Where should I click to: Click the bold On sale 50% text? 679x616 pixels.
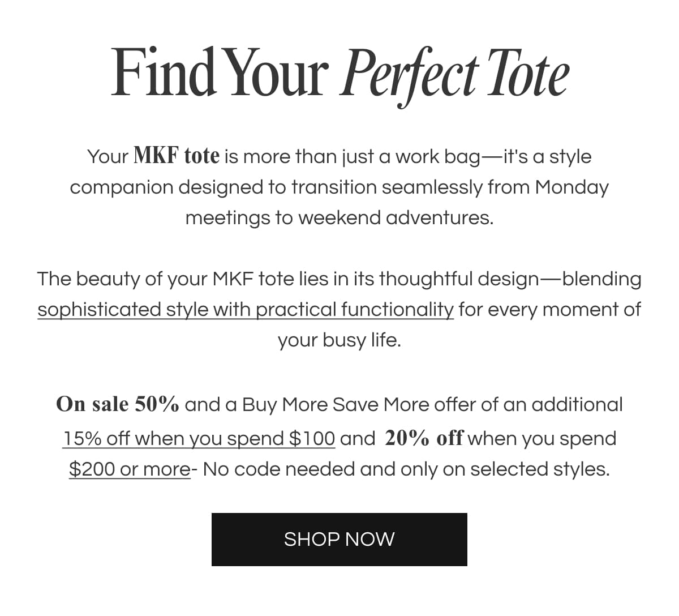click(x=118, y=404)
